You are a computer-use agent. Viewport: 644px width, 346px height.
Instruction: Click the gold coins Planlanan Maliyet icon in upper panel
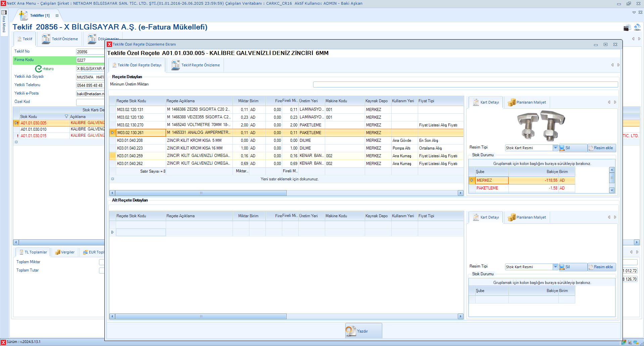[511, 102]
